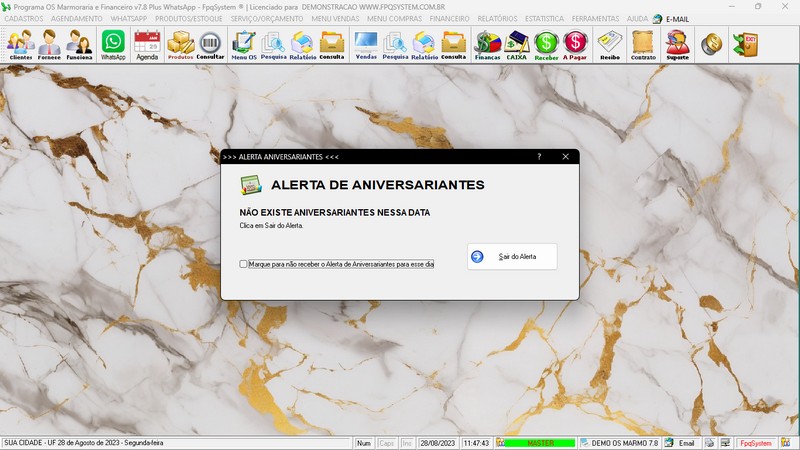Open the WHATSAPP menu
This screenshot has width=800, height=450.
[x=129, y=19]
